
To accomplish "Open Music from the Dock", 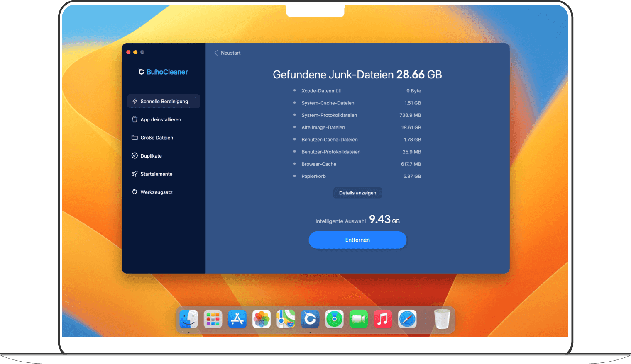I will [x=383, y=319].
